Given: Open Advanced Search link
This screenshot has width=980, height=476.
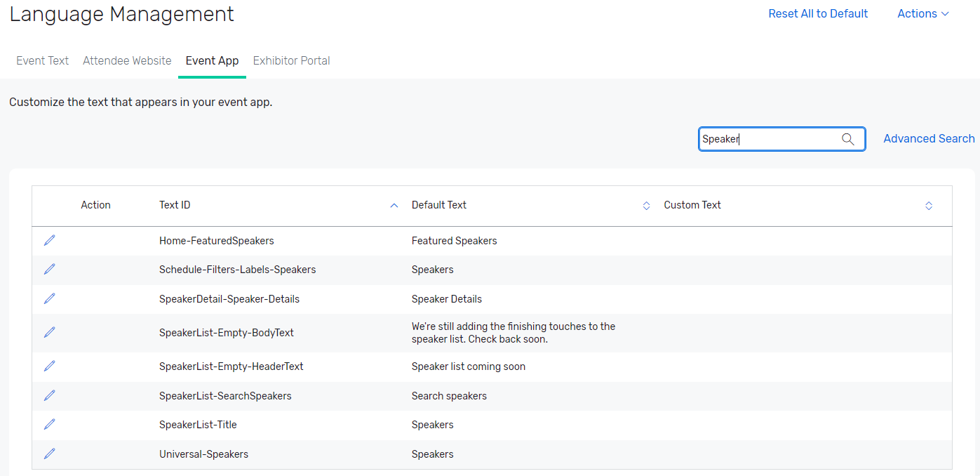Looking at the screenshot, I should pos(929,139).
